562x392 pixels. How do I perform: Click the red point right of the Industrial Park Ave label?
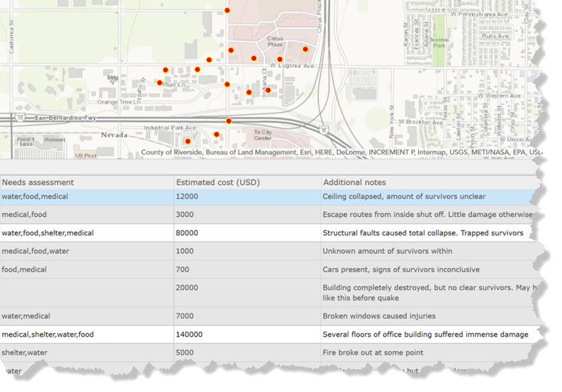(217, 134)
